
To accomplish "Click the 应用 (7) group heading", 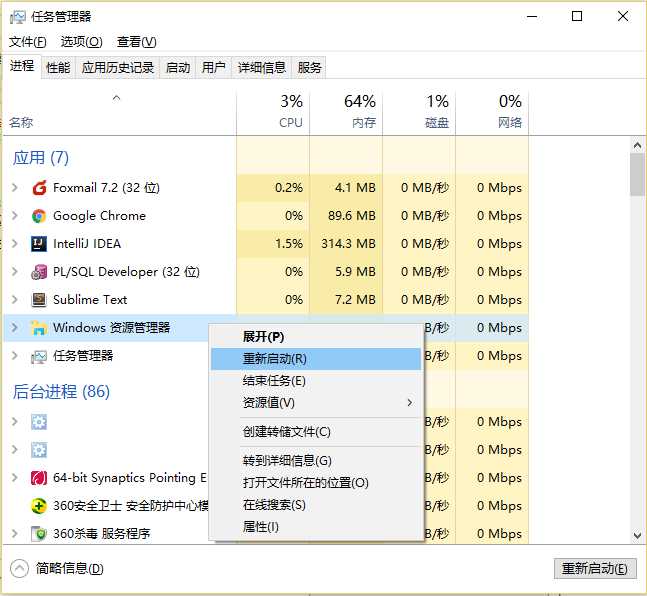I will (x=41, y=158).
